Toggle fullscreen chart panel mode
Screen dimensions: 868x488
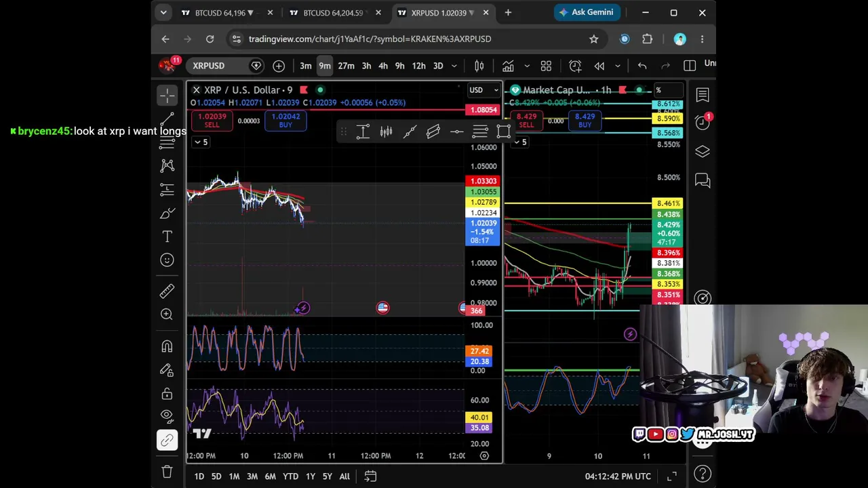click(671, 476)
